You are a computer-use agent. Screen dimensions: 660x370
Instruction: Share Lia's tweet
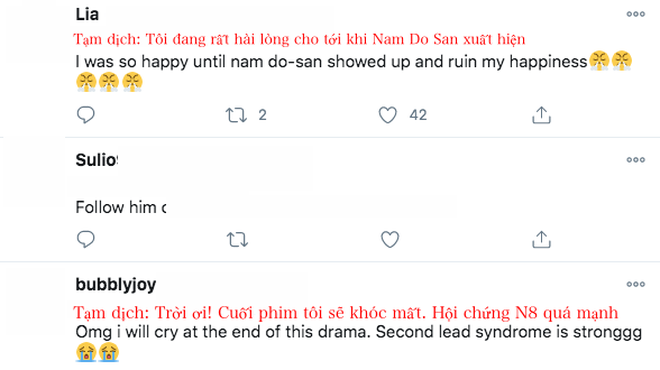[x=541, y=115]
